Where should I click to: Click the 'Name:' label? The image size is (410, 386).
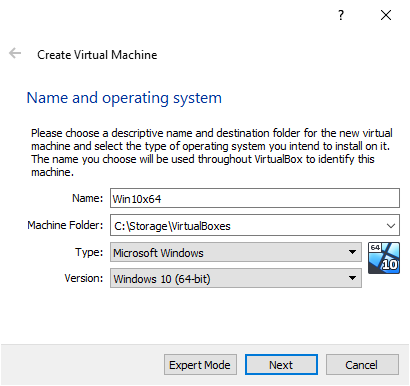(88, 198)
